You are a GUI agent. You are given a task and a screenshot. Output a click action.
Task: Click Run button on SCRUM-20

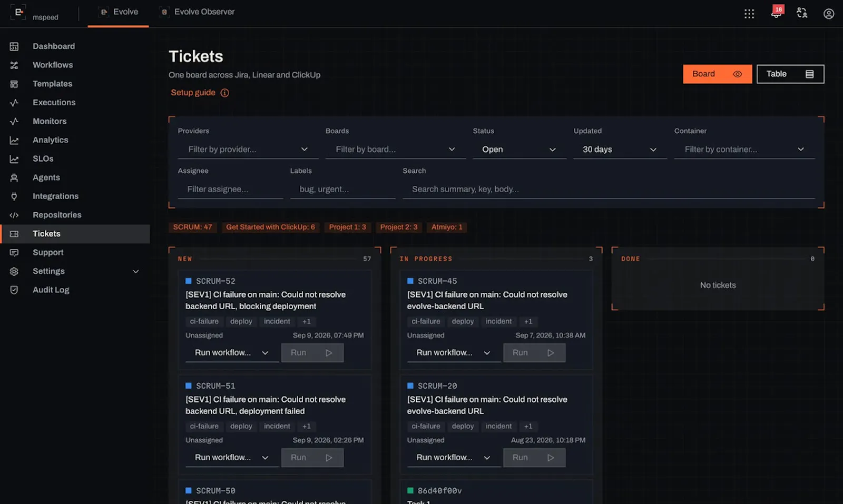click(x=534, y=458)
